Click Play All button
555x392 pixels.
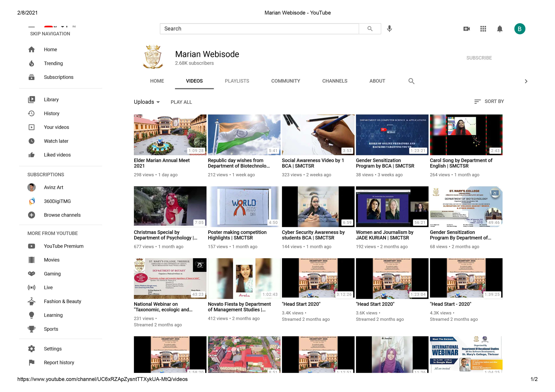(x=181, y=102)
